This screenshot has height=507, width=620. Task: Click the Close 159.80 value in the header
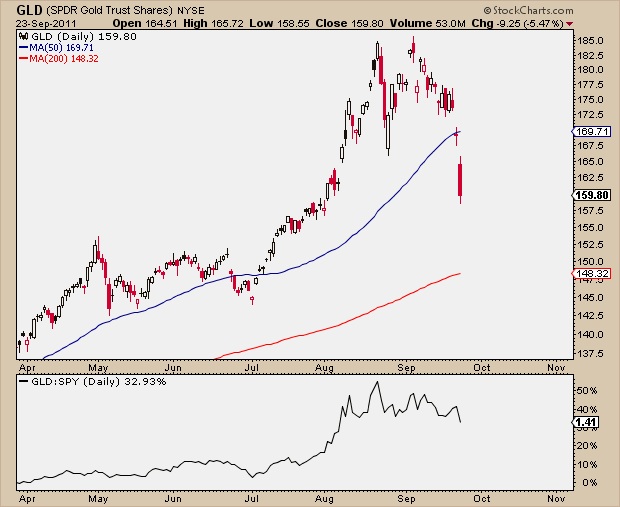point(349,23)
